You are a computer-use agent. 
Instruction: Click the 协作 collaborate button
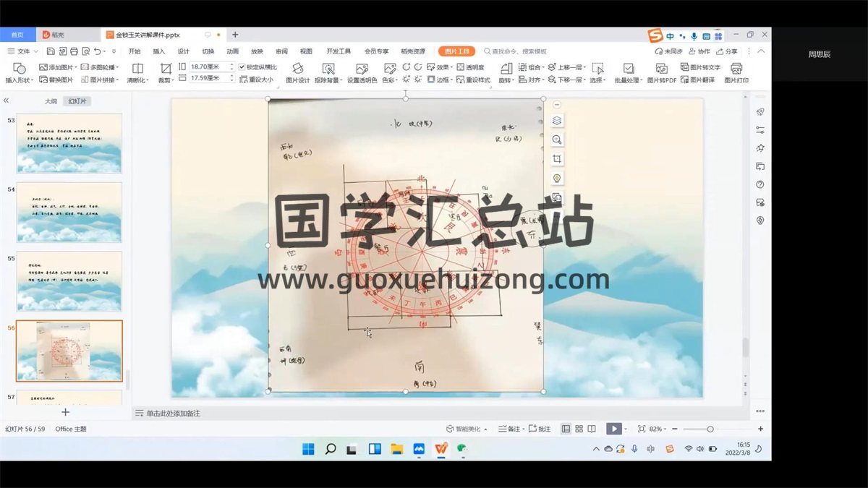tap(699, 51)
